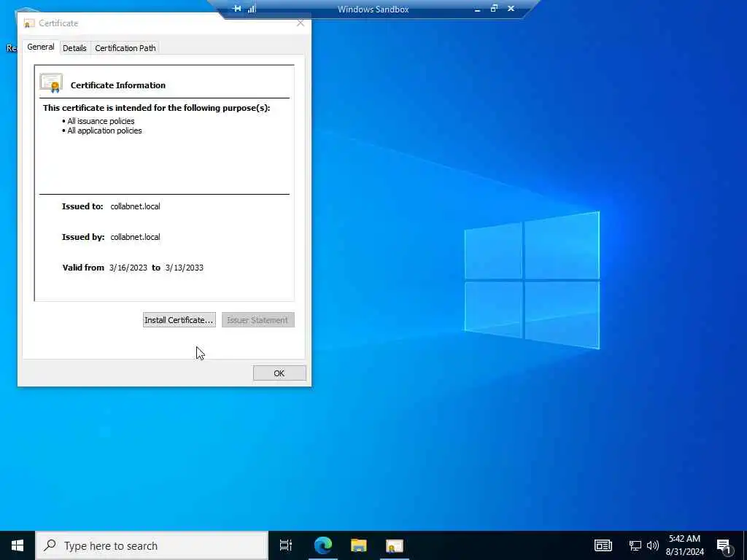Click the network tray icon
This screenshot has height=560, width=747.
pyautogui.click(x=635, y=545)
